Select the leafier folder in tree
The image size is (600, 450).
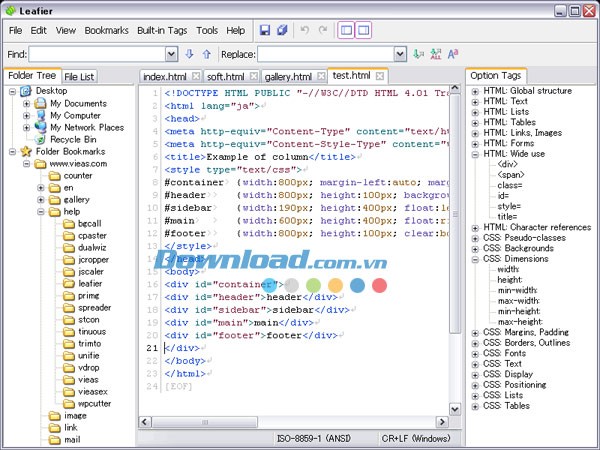tap(91, 284)
